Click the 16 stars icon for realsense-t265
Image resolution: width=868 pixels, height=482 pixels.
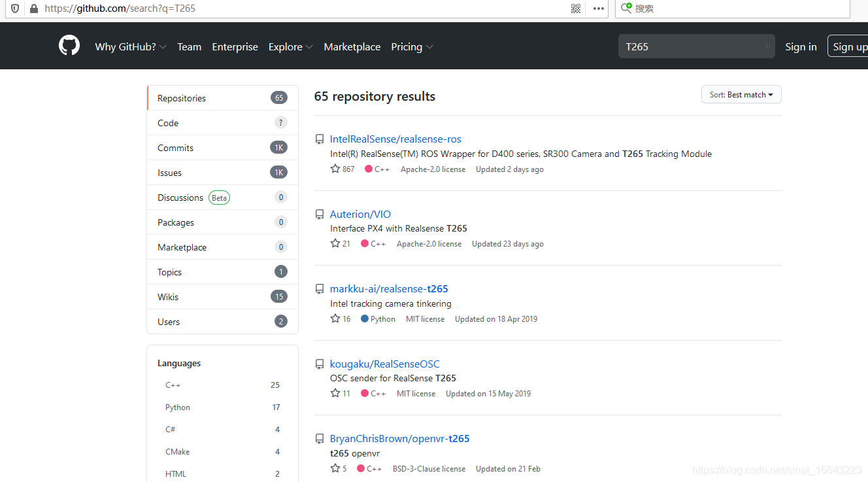coord(335,318)
